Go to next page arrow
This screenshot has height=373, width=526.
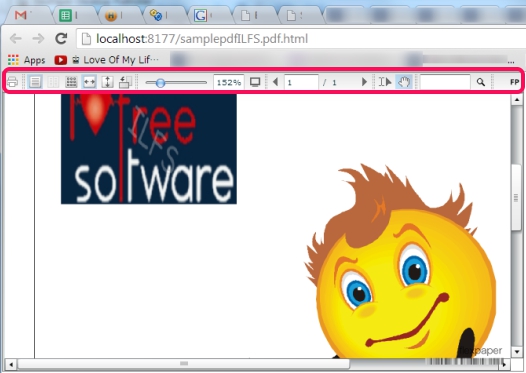point(364,82)
